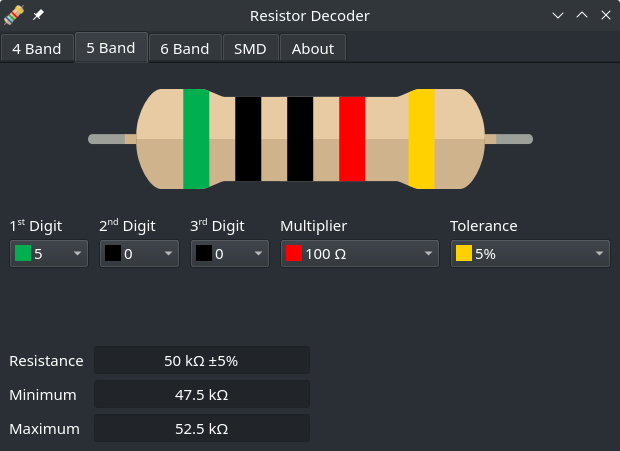Close the Resistor Decoder window

click(604, 15)
